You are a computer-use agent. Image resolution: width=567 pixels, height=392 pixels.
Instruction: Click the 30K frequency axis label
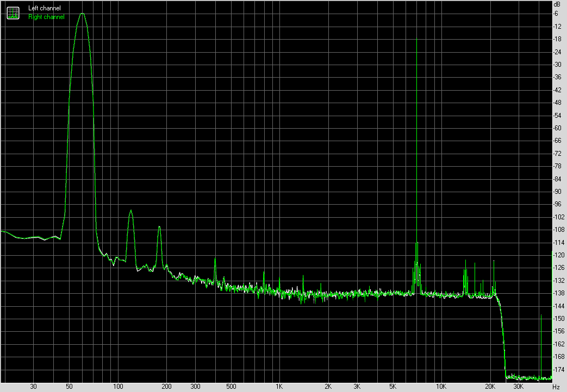tap(518, 387)
